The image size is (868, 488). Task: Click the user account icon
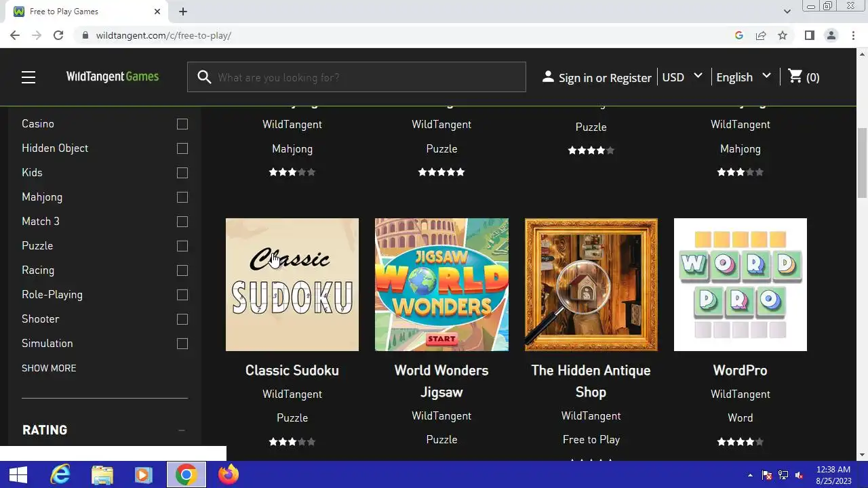coord(548,77)
